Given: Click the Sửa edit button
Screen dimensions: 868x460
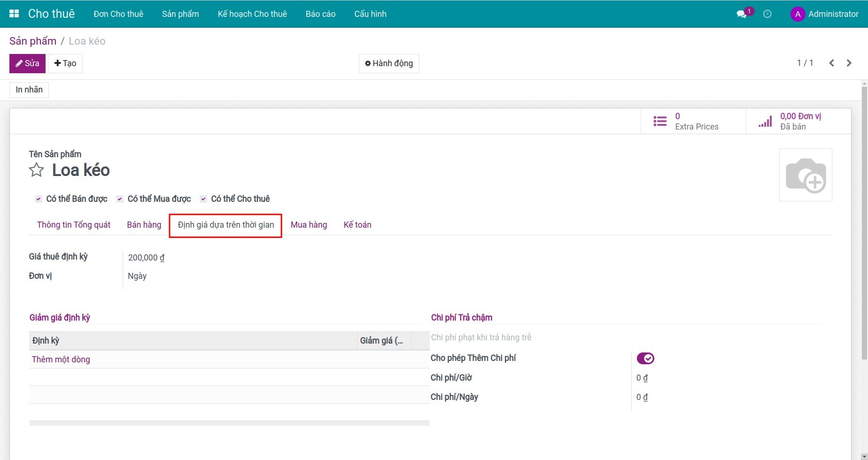Looking at the screenshot, I should click(27, 63).
